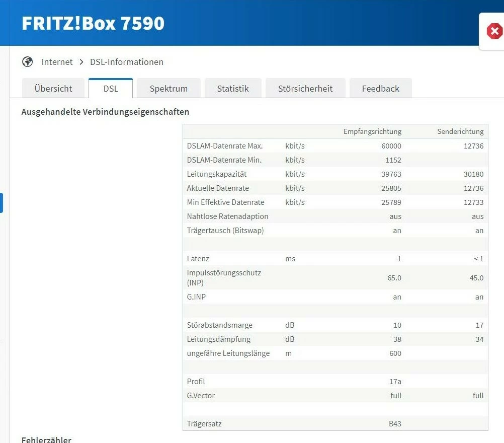Viewport: 504px width, 443px height.
Task: Select the 'DSLAM-Datenrate Max.' row label
Action: tap(225, 145)
